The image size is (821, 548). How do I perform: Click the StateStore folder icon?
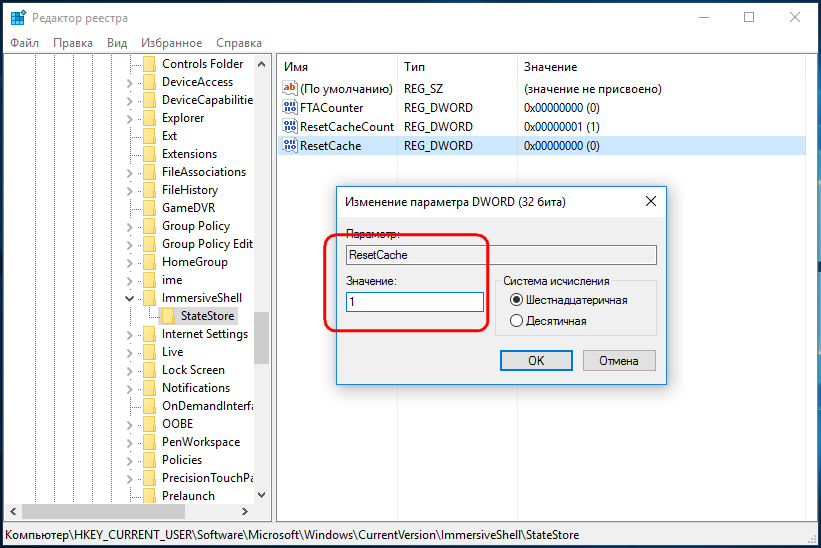168,316
